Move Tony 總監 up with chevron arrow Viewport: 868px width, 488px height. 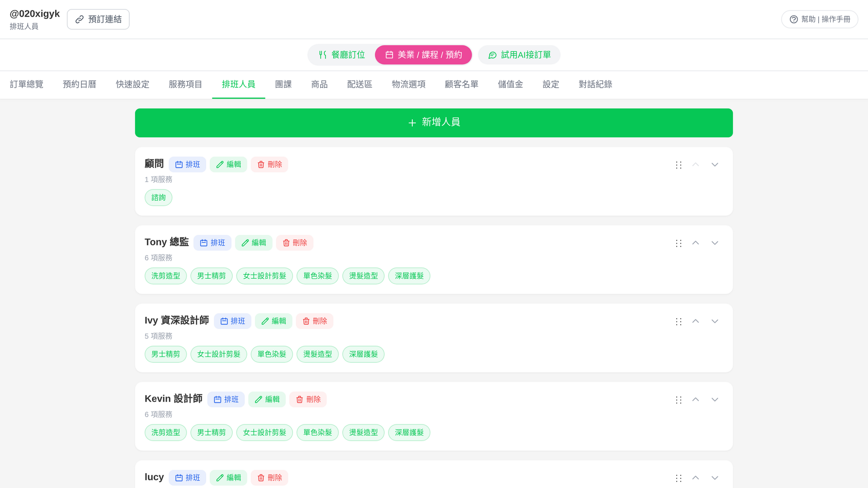point(695,243)
